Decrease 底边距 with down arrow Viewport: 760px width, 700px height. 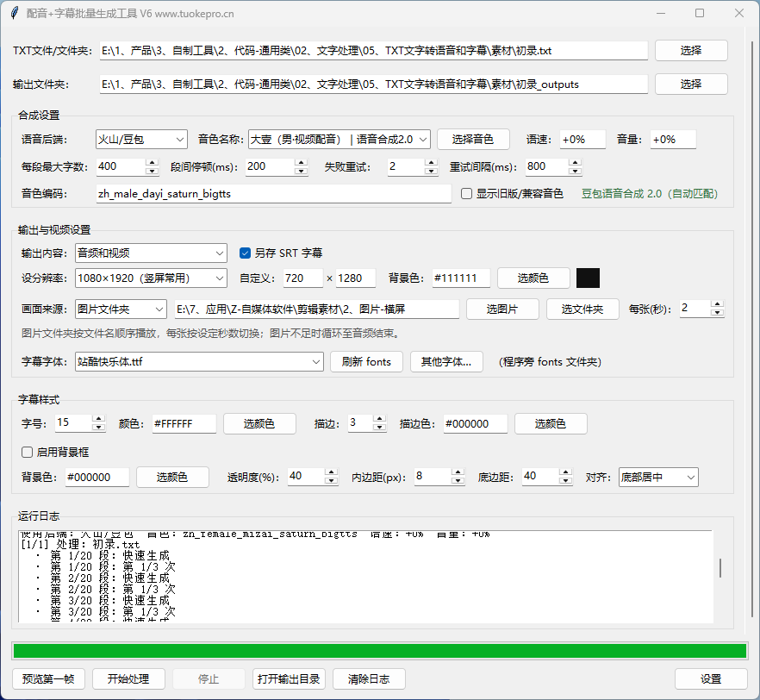[x=565, y=480]
